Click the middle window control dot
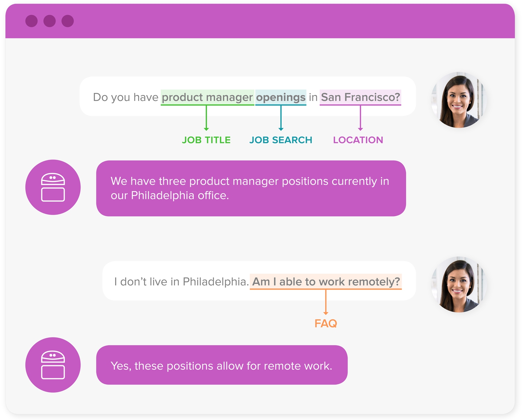 coord(50,21)
